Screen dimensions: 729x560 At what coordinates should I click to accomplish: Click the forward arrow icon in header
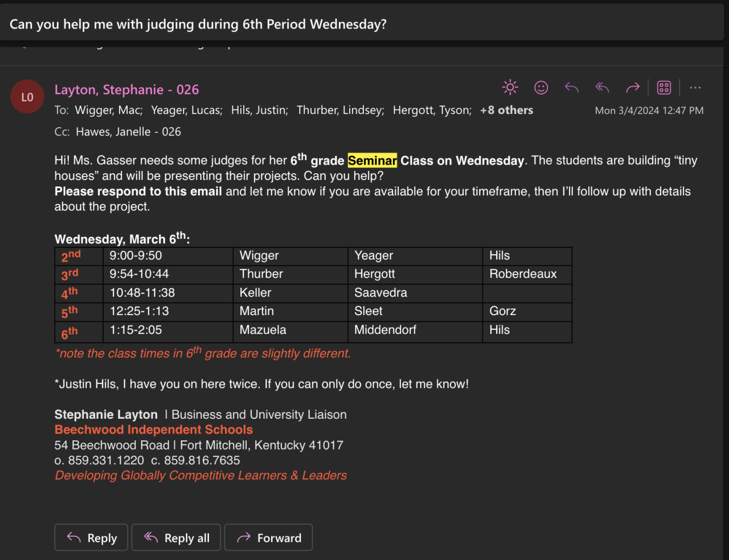pos(633,88)
